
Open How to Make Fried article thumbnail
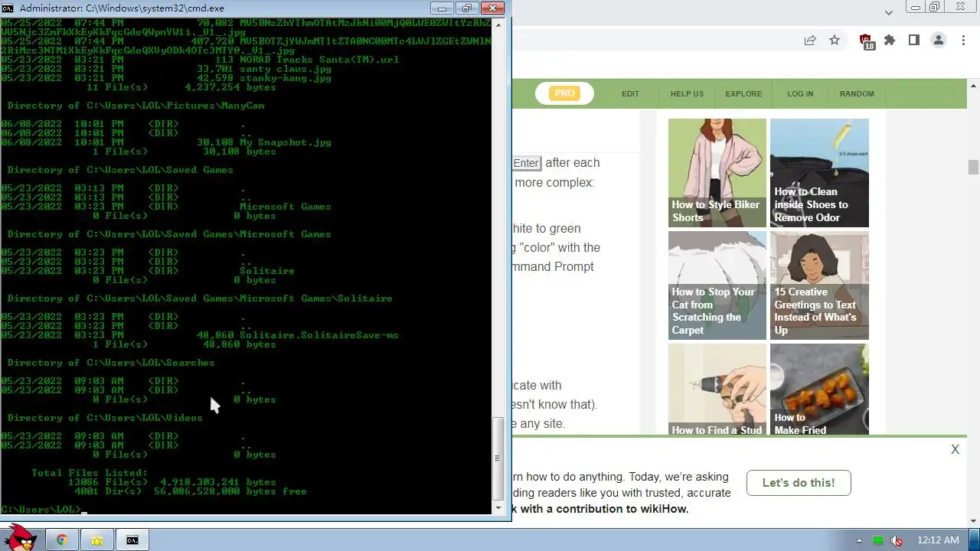pyautogui.click(x=819, y=390)
